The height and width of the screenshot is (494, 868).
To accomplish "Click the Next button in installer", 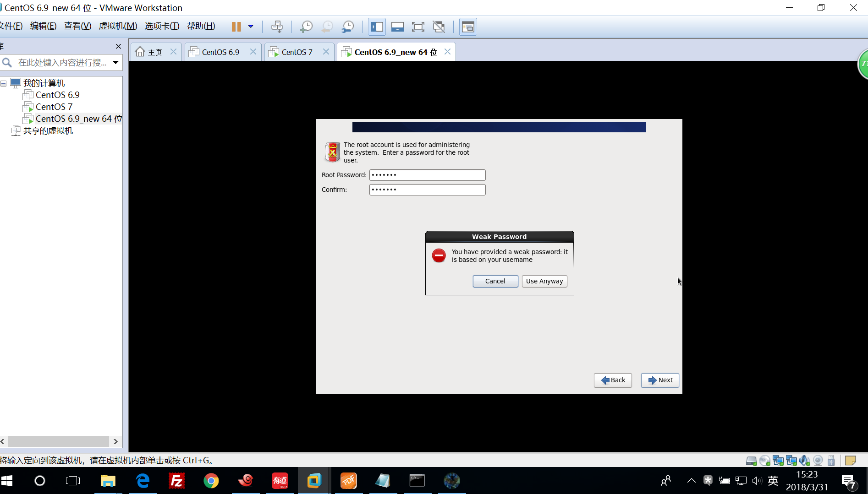I will pos(660,380).
